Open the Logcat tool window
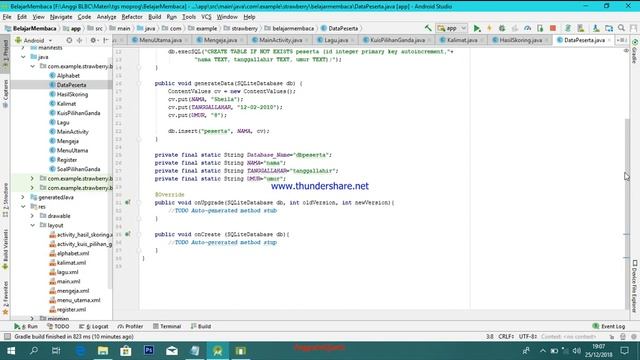Viewport: 640px width, 360px height. (93, 326)
